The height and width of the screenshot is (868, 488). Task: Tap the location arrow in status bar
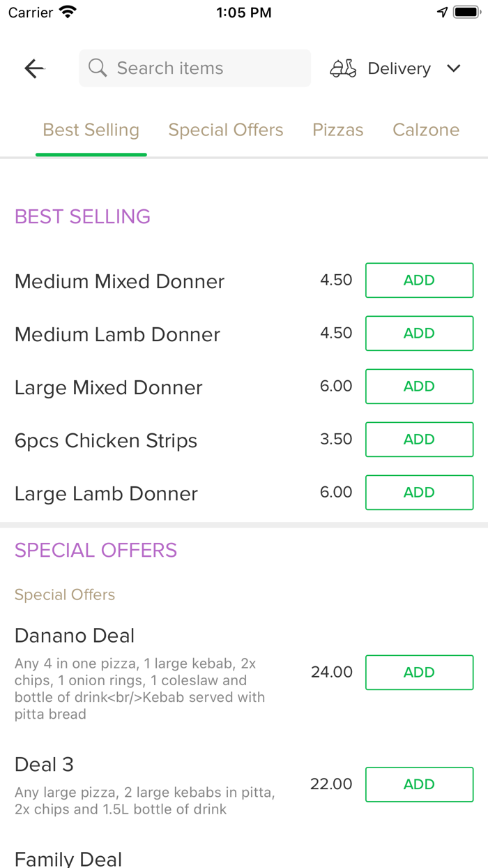coord(442,13)
